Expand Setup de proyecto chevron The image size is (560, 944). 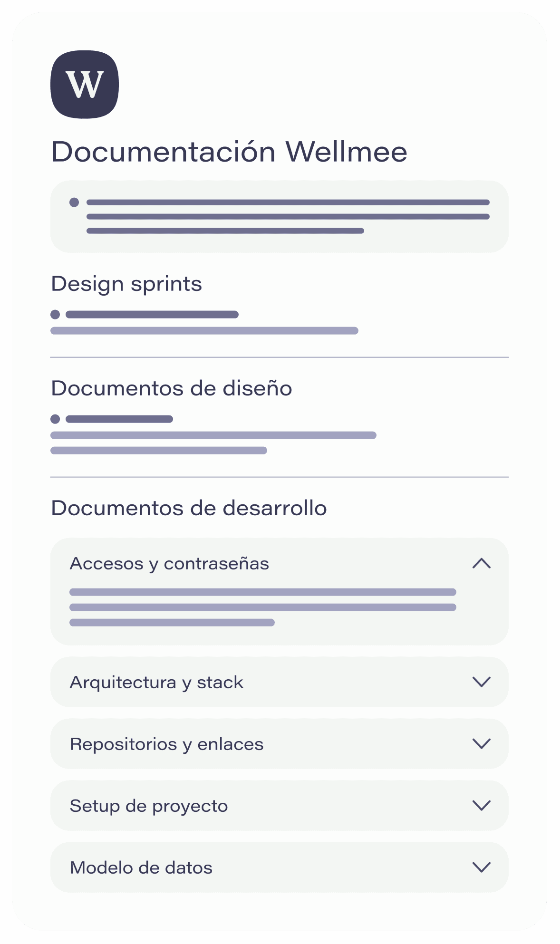482,806
